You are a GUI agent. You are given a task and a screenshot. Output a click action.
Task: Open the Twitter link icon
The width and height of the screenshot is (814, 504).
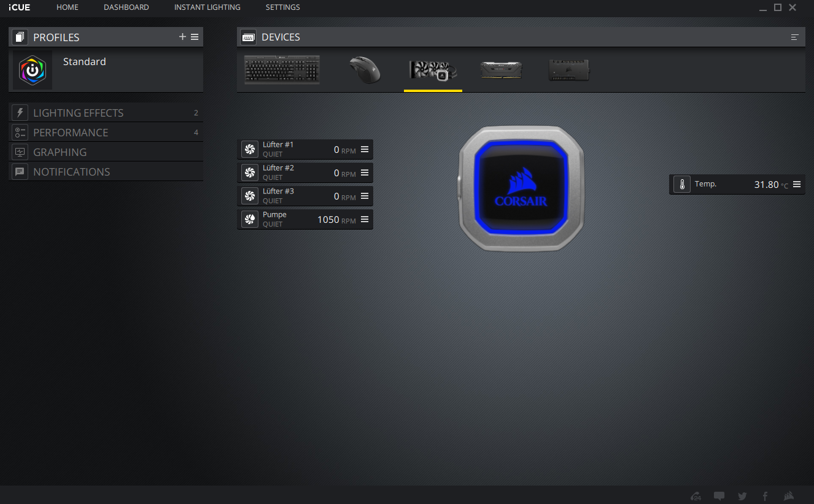[x=742, y=496]
